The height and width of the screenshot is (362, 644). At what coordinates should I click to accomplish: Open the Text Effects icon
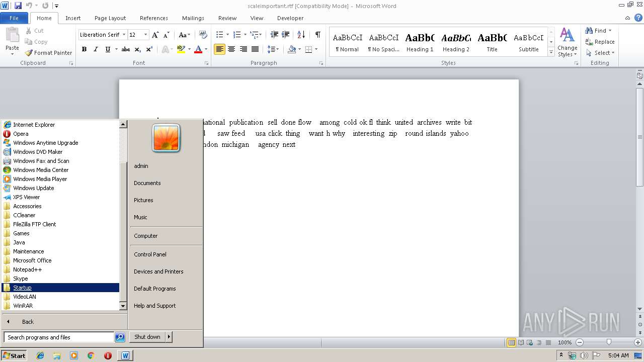165,49
